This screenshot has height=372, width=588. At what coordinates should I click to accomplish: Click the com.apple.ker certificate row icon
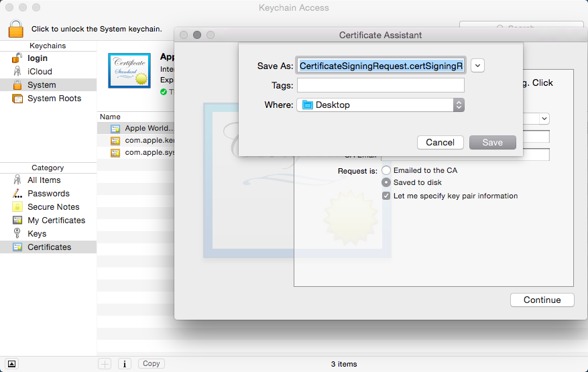tap(115, 141)
